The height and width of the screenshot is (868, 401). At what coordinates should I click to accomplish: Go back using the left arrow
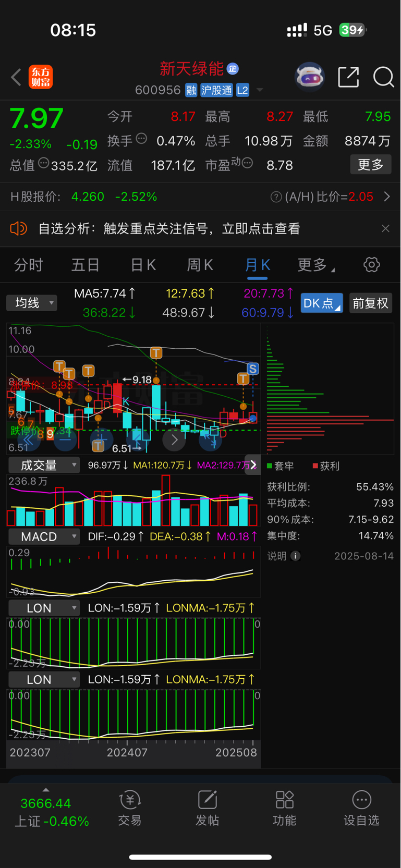[16, 77]
